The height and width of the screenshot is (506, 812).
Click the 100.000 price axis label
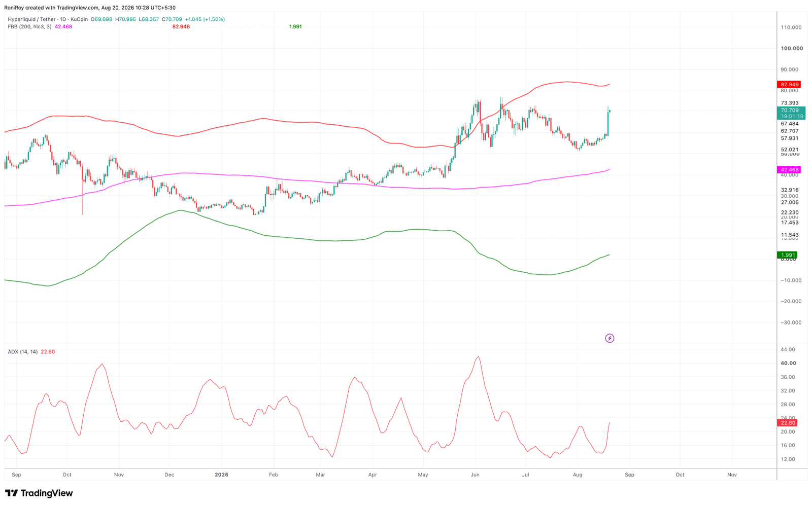792,49
